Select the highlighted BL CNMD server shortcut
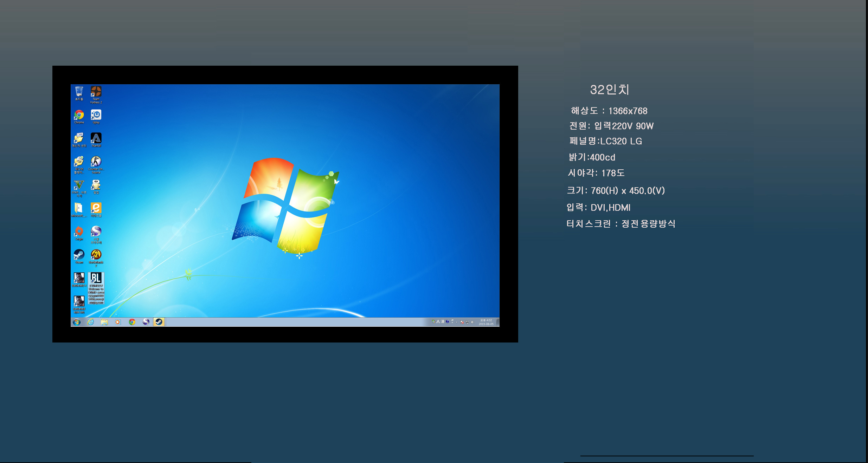 pos(96,288)
